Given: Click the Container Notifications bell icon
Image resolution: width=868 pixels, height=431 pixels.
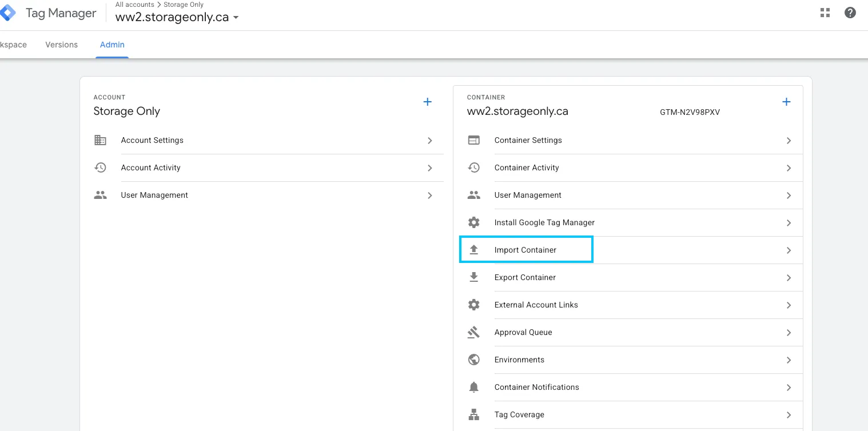Looking at the screenshot, I should click(x=473, y=387).
